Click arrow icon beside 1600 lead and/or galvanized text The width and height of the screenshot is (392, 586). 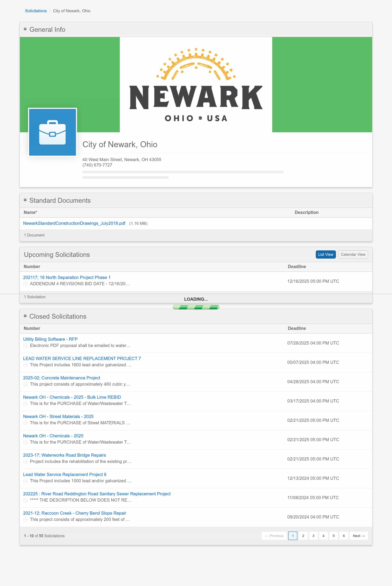click(x=26, y=365)
